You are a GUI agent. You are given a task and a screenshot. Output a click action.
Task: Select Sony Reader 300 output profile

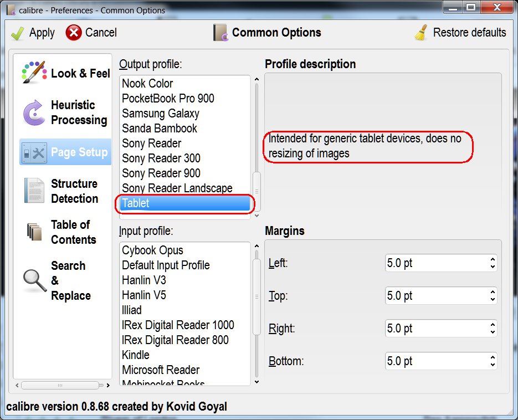coord(185,158)
